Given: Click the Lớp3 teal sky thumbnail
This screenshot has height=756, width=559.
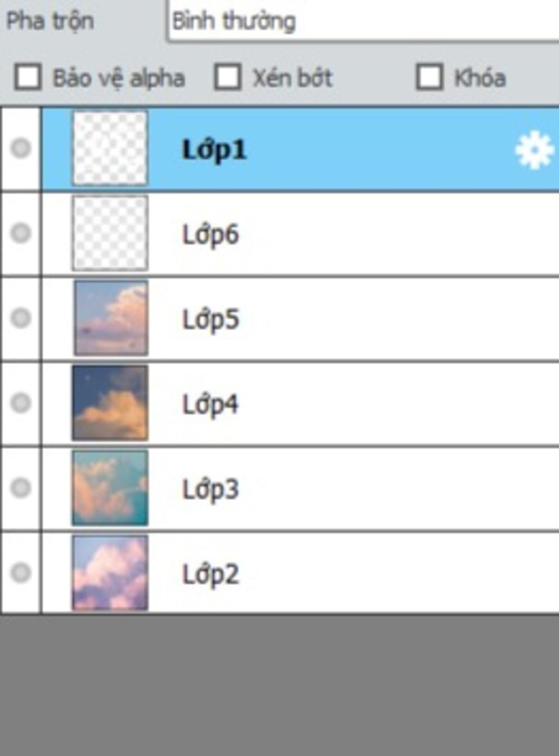Looking at the screenshot, I should (x=110, y=488).
